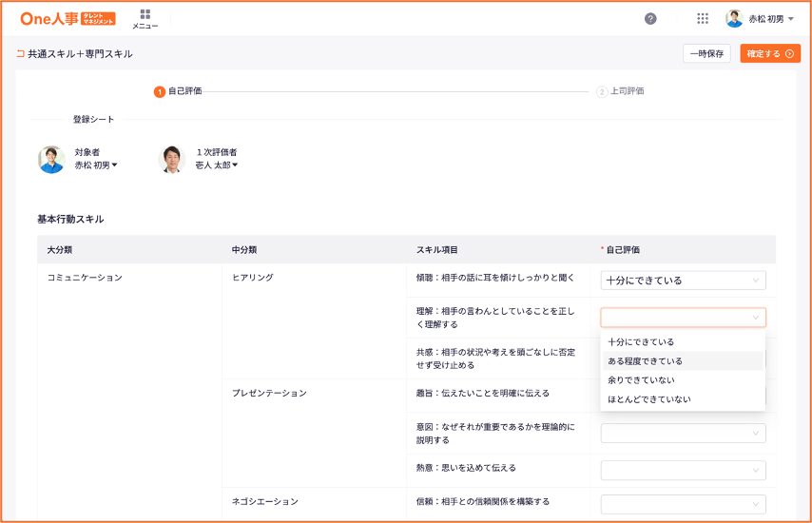
Task: Open the 傾聴 self-evaluation dropdown
Action: [x=683, y=281]
